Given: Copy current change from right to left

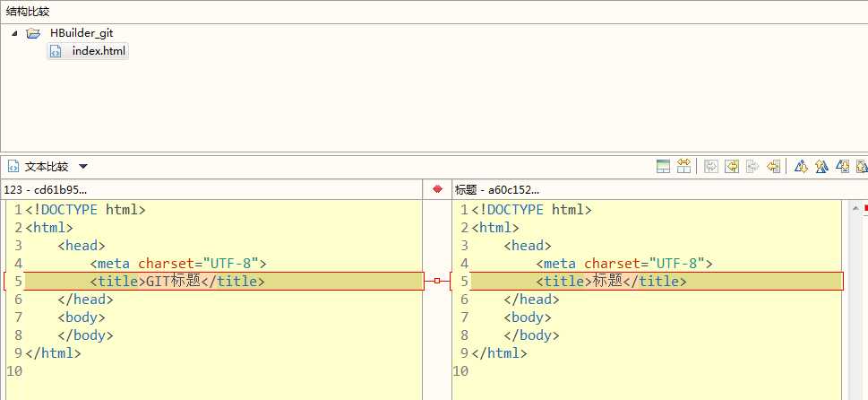Looking at the screenshot, I should click(x=774, y=166).
